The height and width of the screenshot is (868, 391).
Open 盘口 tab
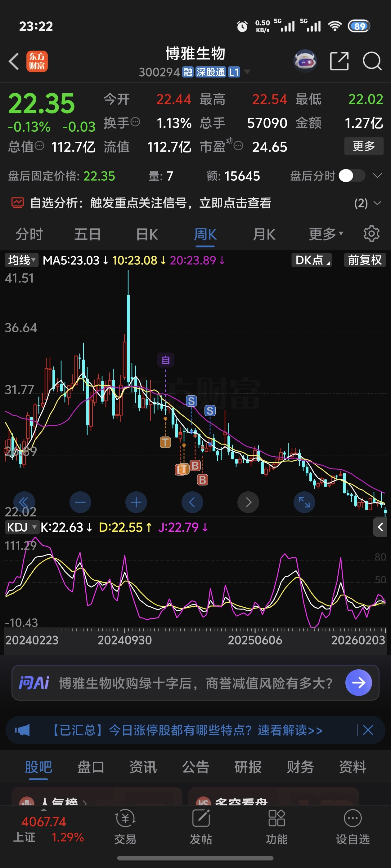(91, 767)
